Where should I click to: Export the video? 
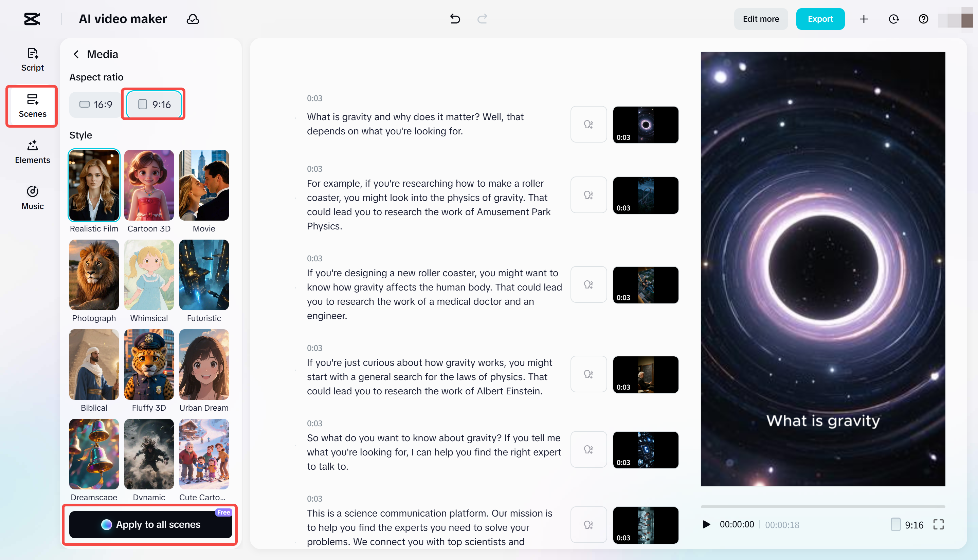tap(820, 19)
